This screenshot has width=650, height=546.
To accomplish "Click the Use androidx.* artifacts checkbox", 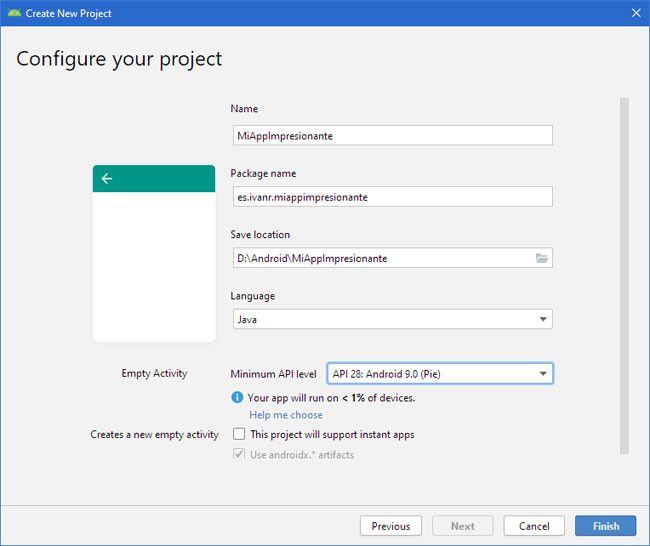I will pos(239,454).
